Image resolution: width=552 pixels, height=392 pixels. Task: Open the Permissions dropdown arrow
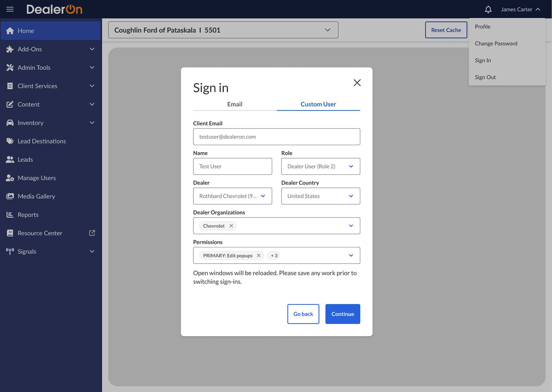(351, 255)
